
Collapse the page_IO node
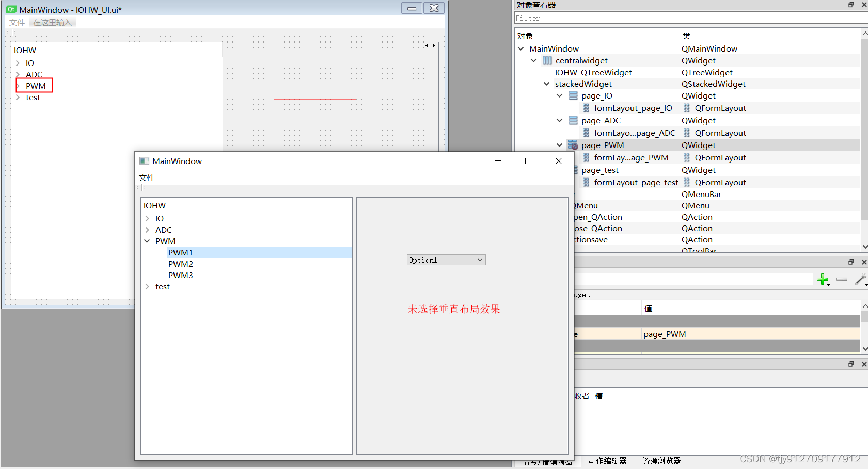click(560, 95)
